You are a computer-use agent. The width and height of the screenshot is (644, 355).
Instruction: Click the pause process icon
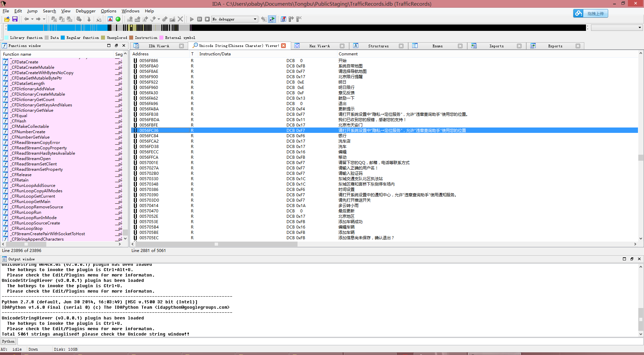point(200,19)
